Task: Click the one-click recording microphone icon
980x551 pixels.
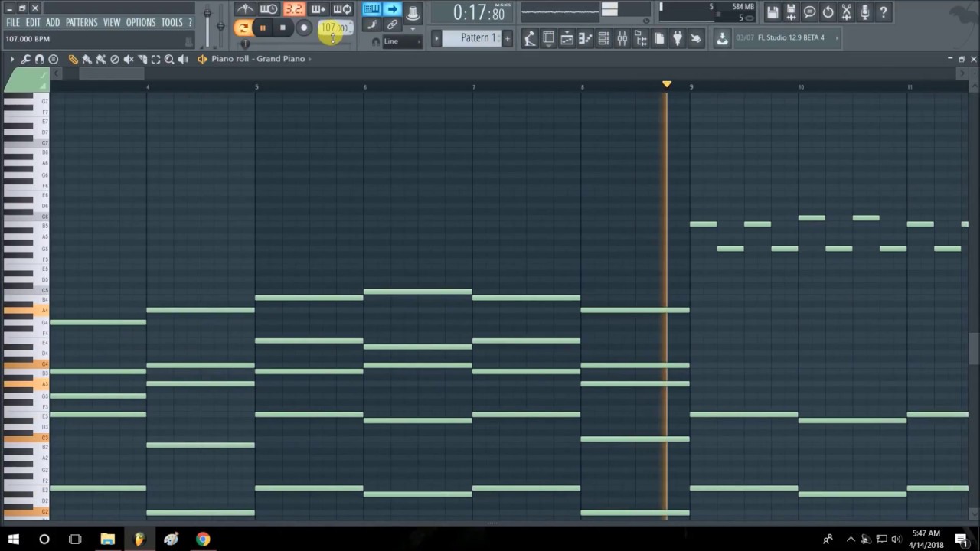Action: click(864, 11)
